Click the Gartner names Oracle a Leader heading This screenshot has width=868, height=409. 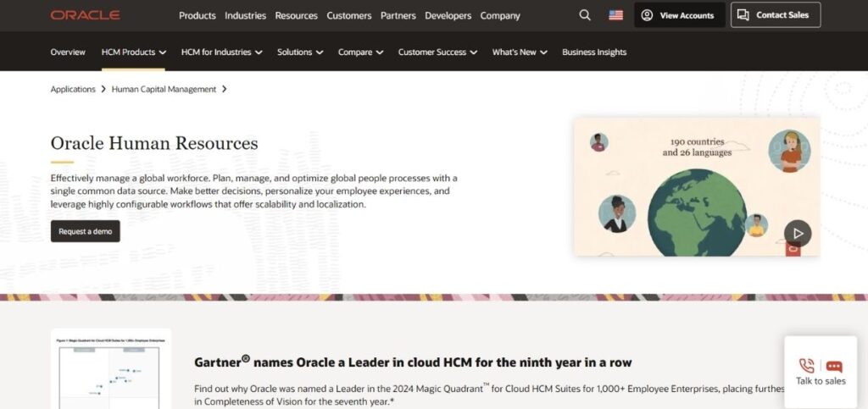coord(413,362)
